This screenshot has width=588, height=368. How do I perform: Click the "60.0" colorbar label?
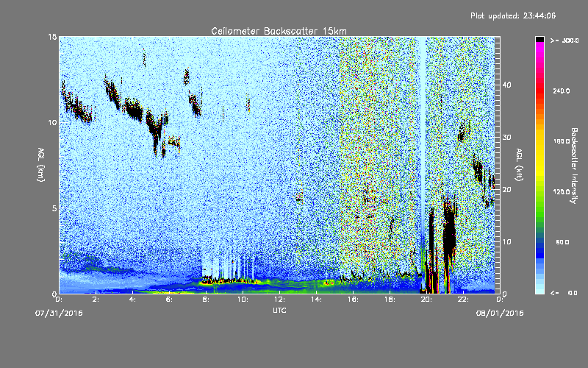pos(562,242)
